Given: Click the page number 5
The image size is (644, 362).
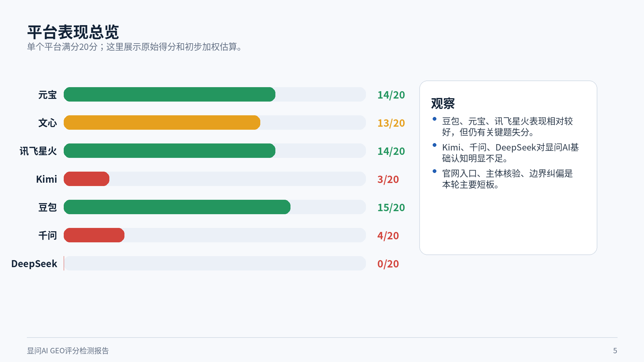Looking at the screenshot, I should click(615, 351).
